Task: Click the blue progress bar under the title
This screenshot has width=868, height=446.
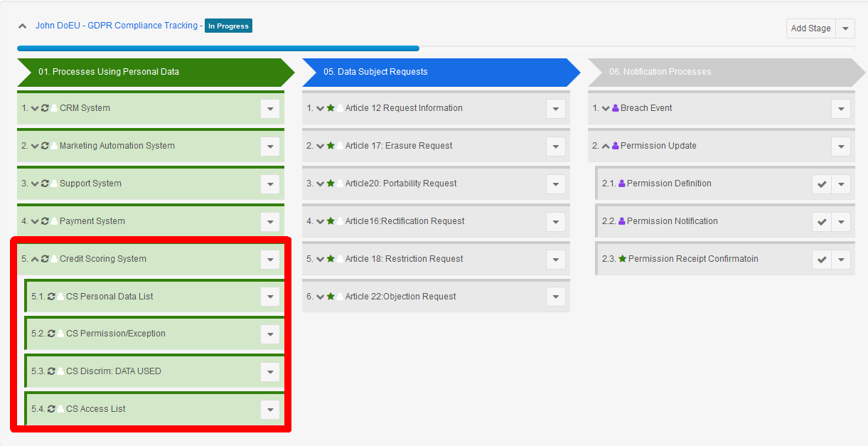Action: (218, 48)
